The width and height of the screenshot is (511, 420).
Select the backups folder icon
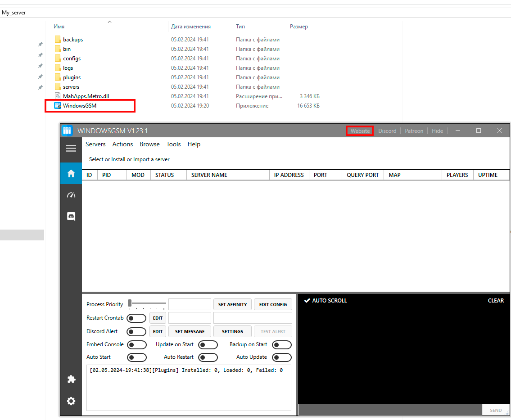pyautogui.click(x=58, y=40)
